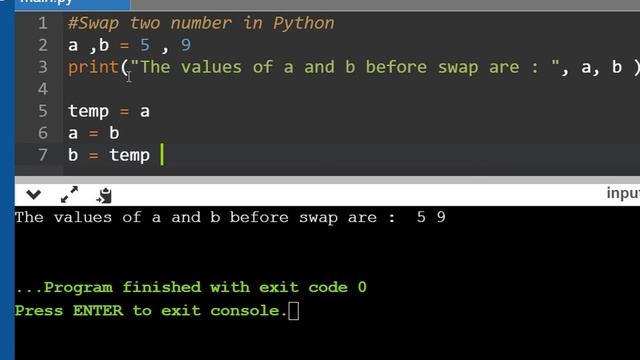The height and width of the screenshot is (360, 640).
Task: Click the number 9 on line 2
Action: pyautogui.click(x=186, y=45)
